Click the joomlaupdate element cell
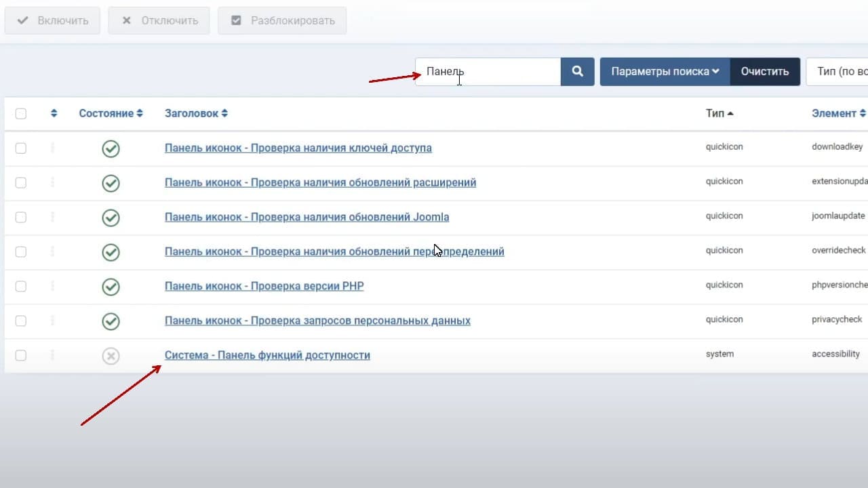Screen dimensions: 868x488 pyautogui.click(x=838, y=216)
